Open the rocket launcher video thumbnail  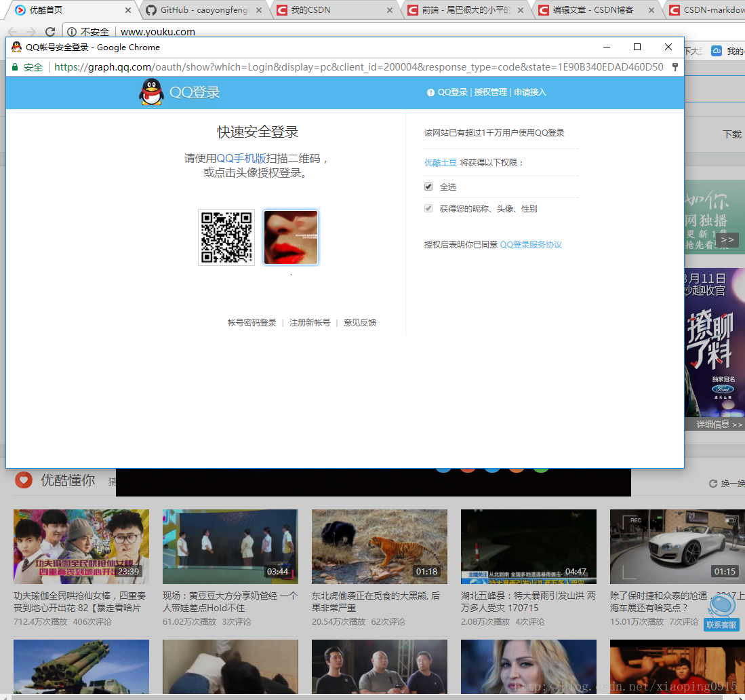[x=81, y=667]
